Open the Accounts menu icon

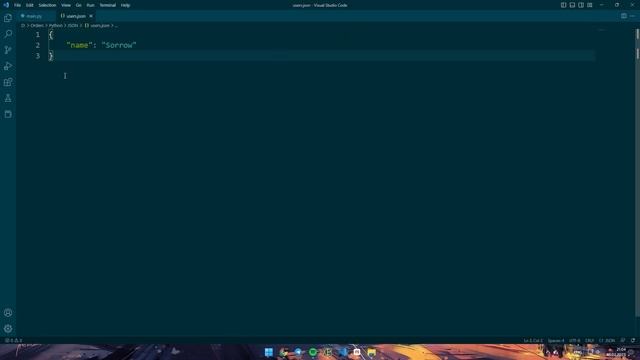coord(8,313)
